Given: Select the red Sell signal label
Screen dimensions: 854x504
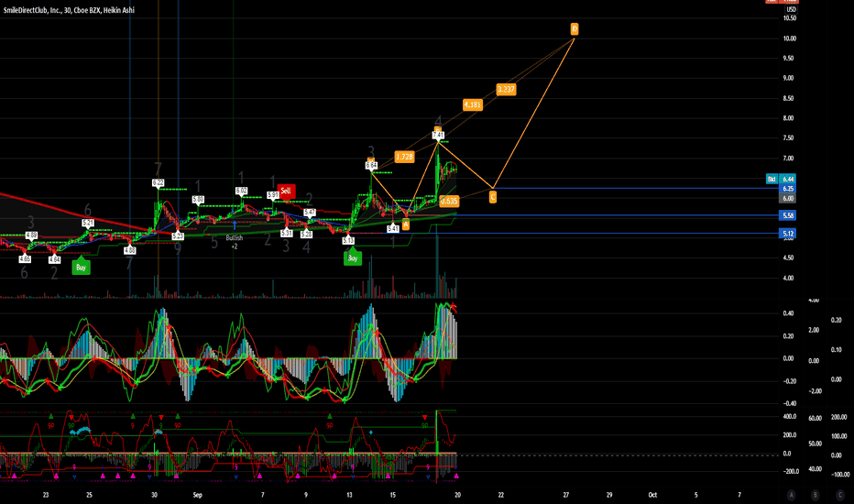Looking at the screenshot, I should [286, 191].
